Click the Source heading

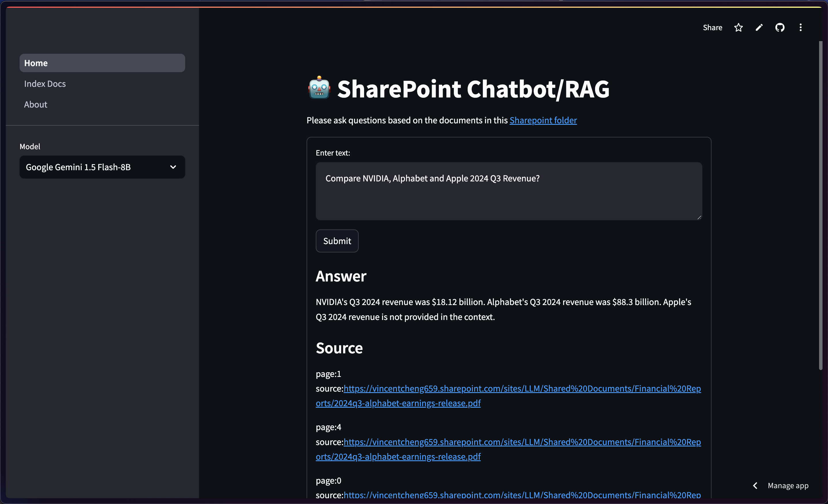(339, 348)
